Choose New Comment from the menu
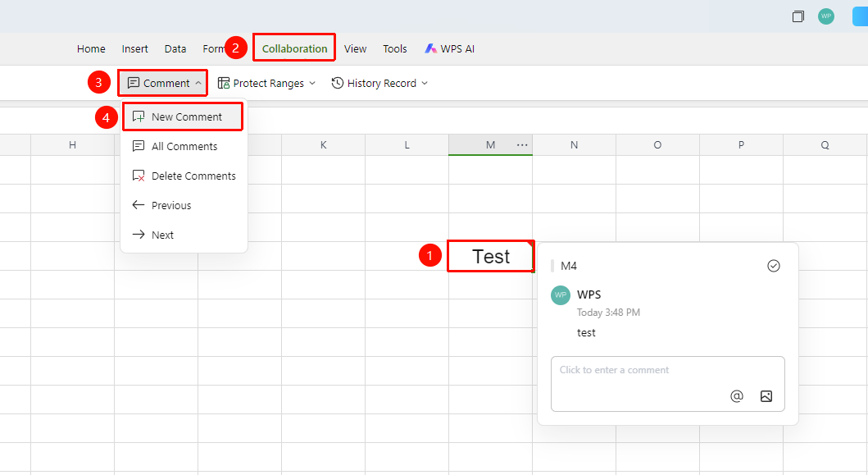This screenshot has width=868, height=475. pos(183,117)
